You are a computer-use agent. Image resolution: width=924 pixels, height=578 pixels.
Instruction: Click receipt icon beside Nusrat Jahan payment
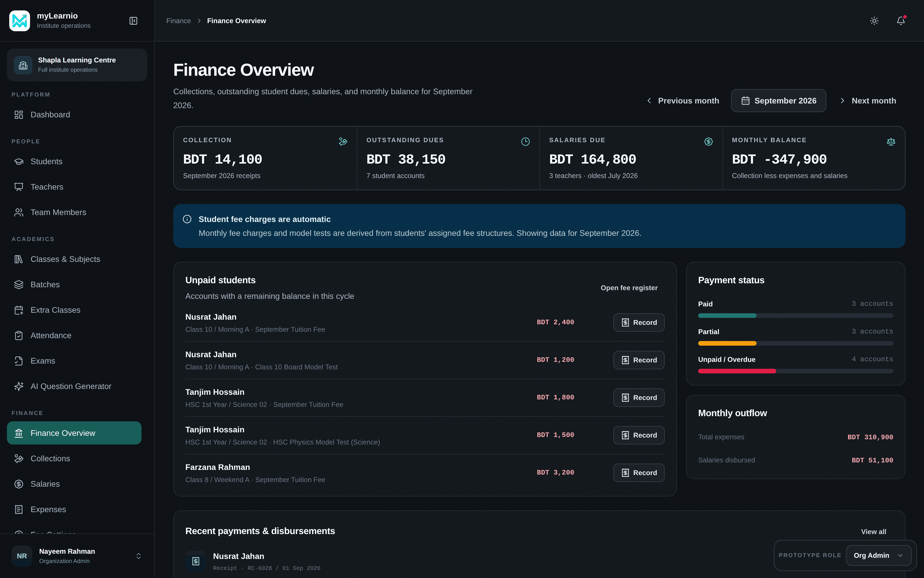(x=196, y=561)
